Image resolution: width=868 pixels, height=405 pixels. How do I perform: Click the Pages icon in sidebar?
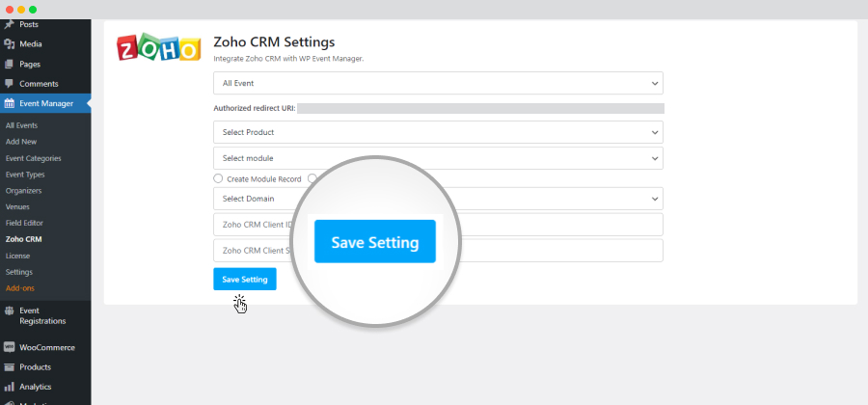(x=9, y=65)
